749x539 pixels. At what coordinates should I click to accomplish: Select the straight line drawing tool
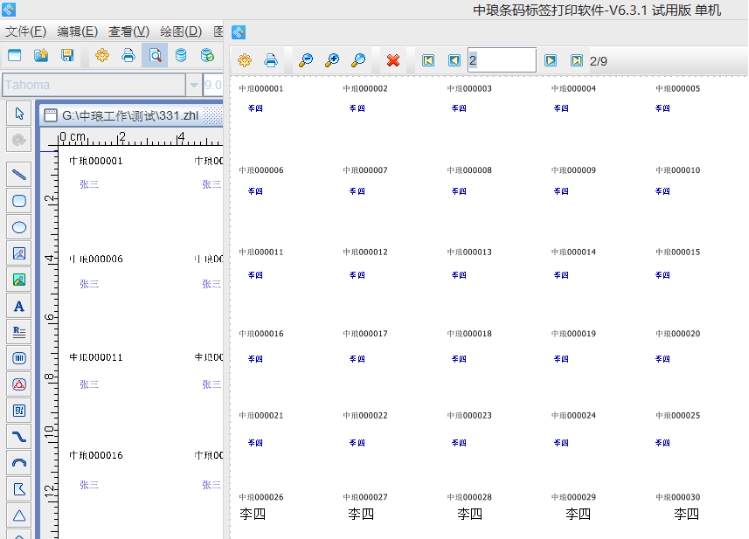point(18,174)
